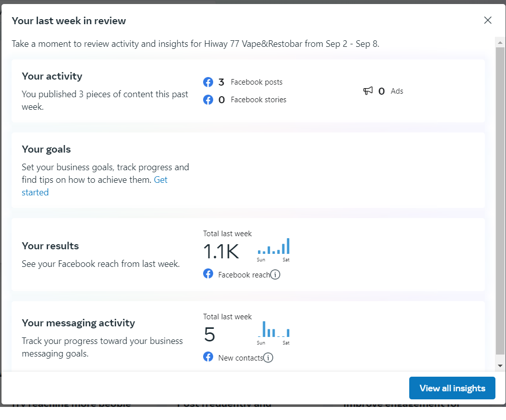This screenshot has width=506, height=420.
Task: Click the Your results heading
Action: pyautogui.click(x=50, y=246)
